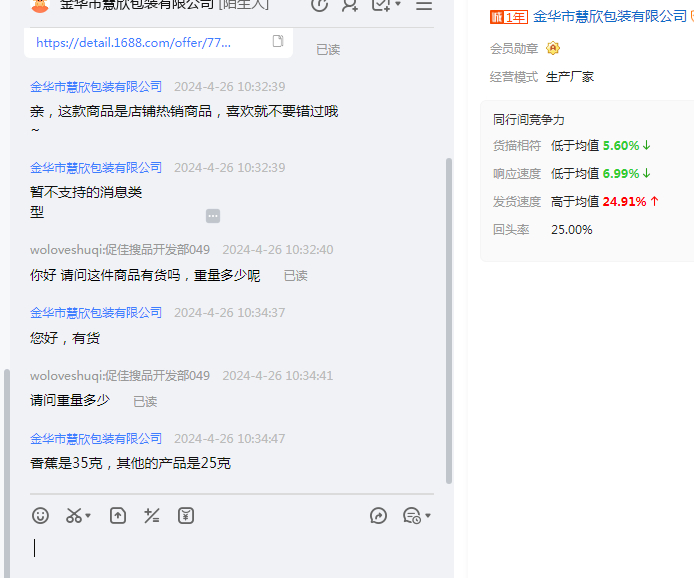Screen dimensions: 694x578
Task: Open the plus-slash quick phrase icon
Action: (x=152, y=516)
